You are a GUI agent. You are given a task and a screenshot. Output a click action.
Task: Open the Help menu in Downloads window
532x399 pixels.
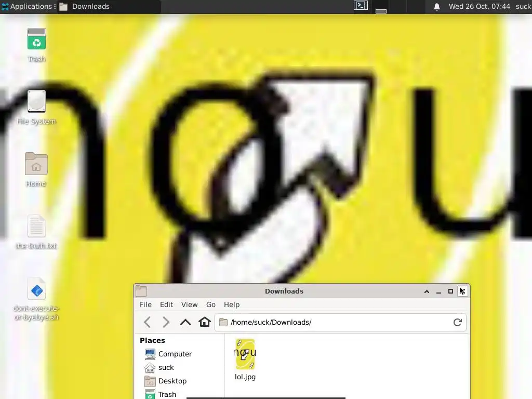[232, 304]
